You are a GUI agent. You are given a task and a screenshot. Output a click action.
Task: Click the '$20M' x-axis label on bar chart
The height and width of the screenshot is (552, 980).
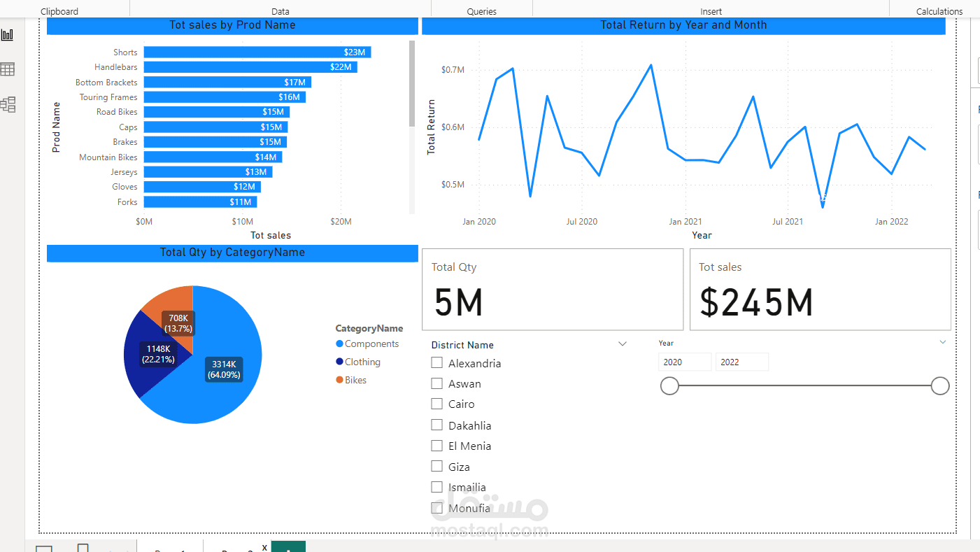click(341, 222)
